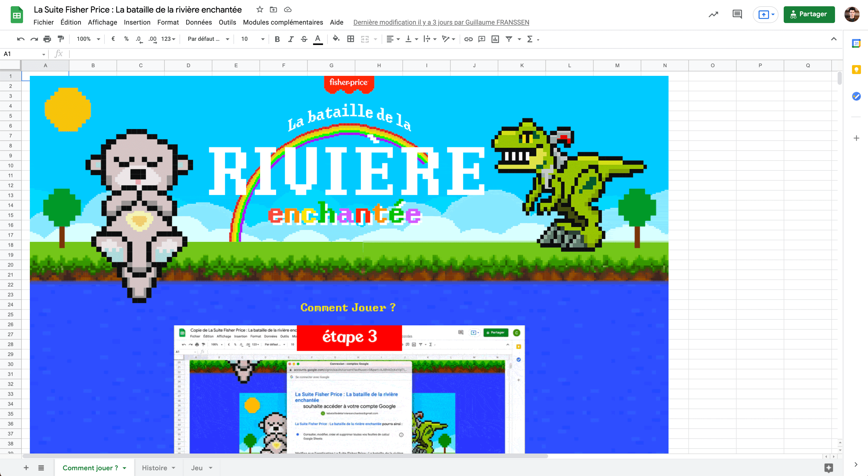Create a filter
Screen dimensions: 868x476
pos(509,39)
